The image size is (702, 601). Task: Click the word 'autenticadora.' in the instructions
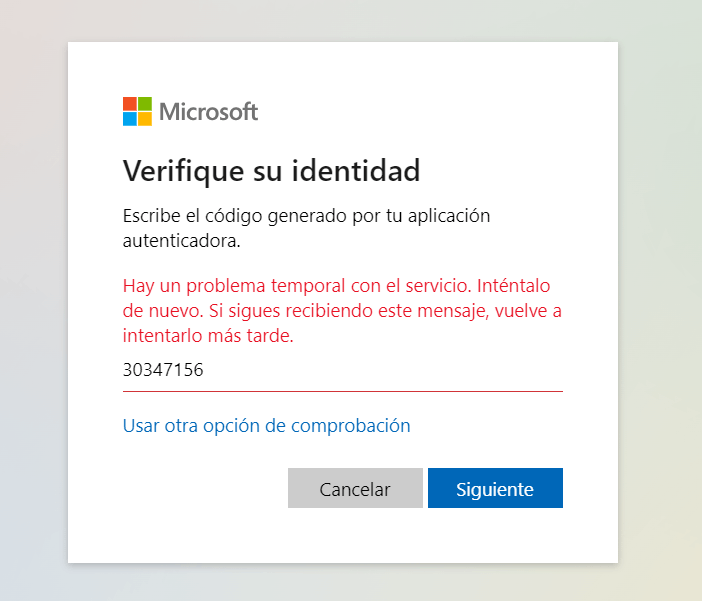click(181, 241)
